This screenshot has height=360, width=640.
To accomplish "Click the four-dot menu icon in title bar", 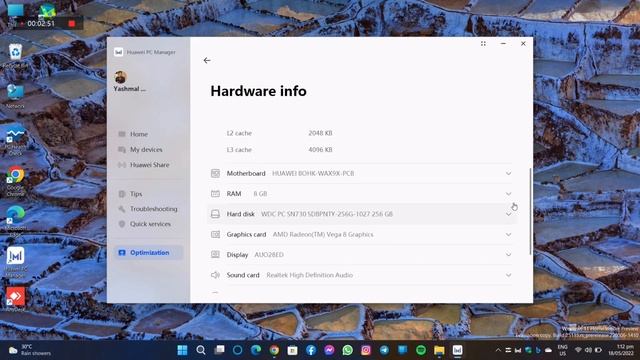I will pyautogui.click(x=483, y=44).
